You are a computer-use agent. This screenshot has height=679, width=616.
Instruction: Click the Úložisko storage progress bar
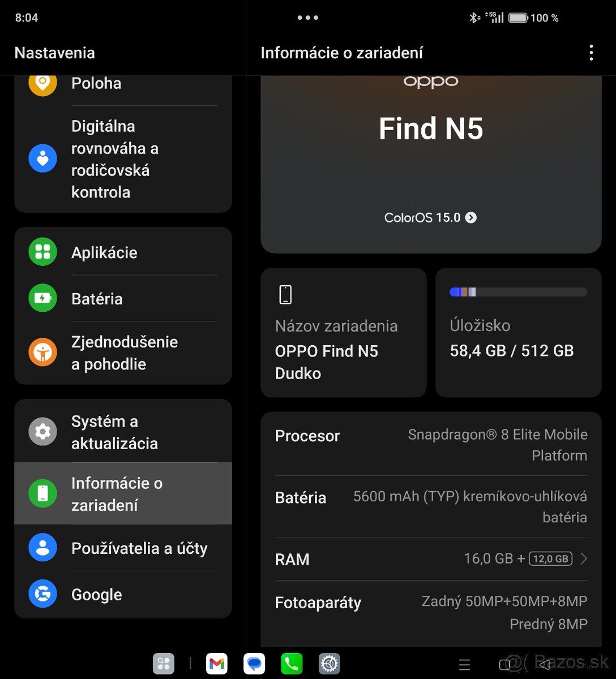point(518,292)
